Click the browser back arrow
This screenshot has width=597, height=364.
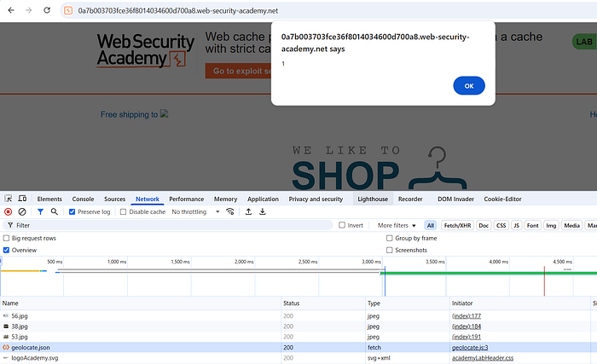pos(11,10)
